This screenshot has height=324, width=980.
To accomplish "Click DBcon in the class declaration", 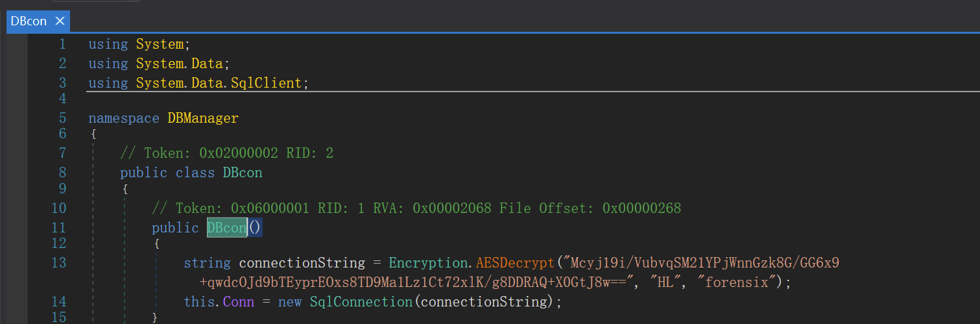I will coord(243,173).
